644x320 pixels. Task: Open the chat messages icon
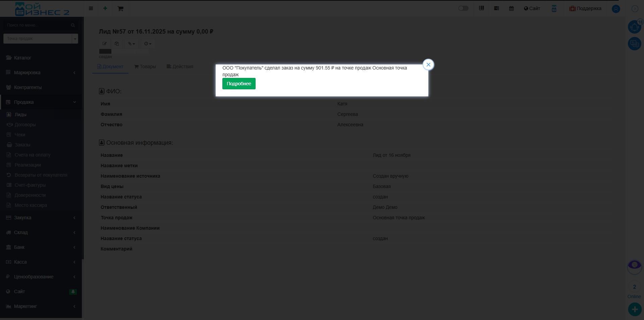634,44
